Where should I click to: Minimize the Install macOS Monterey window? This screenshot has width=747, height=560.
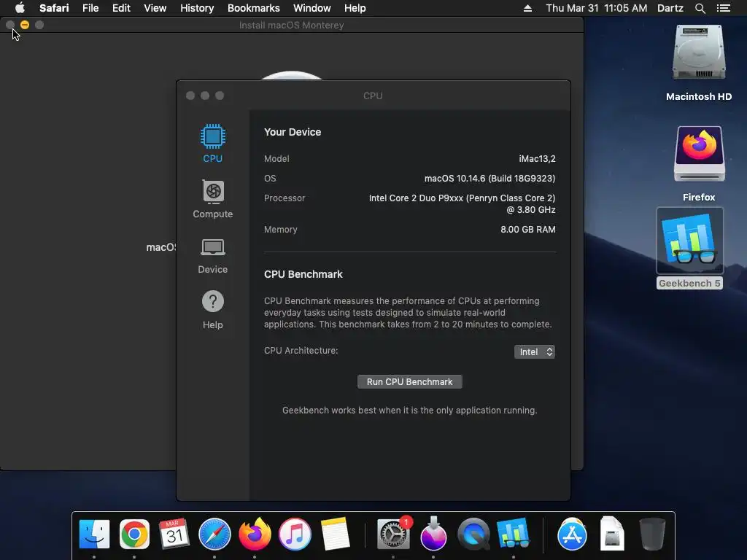coord(25,25)
